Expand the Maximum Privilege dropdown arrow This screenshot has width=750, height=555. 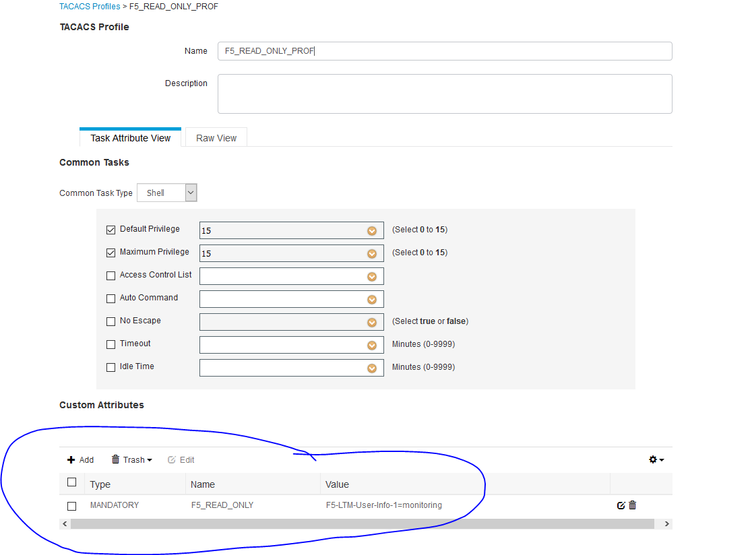[372, 253]
